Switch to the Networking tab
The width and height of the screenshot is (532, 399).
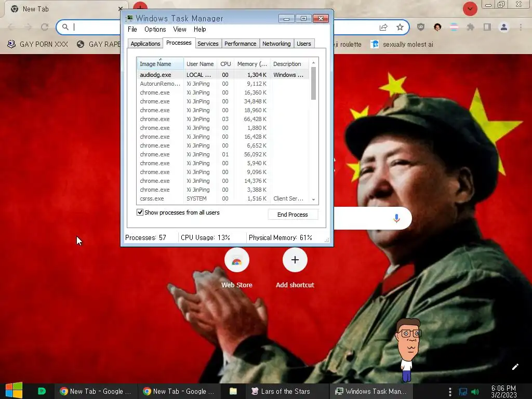(276, 44)
